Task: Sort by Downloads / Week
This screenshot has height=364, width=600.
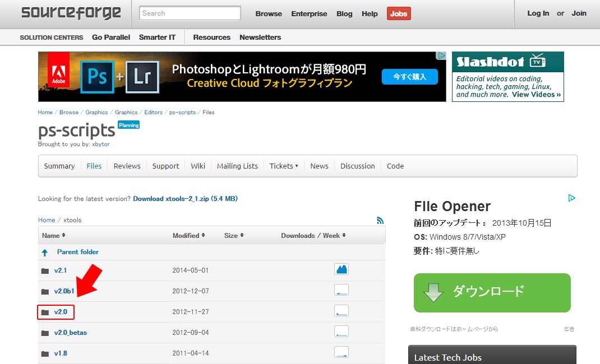Action: pos(313,236)
